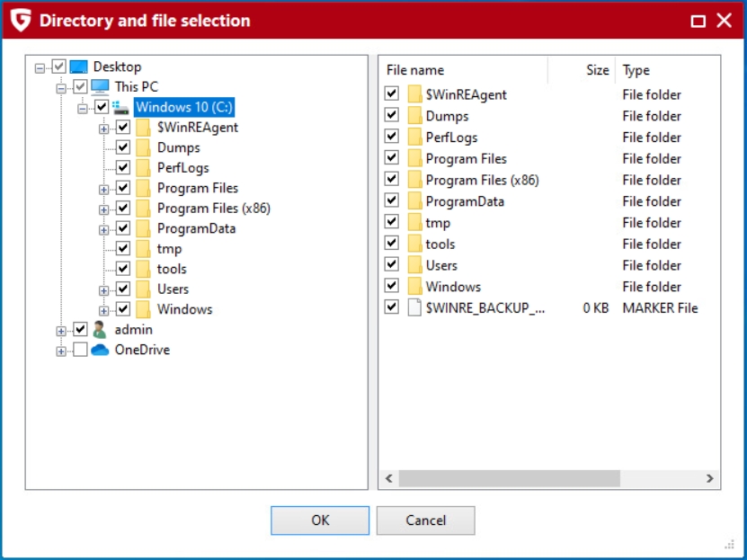Click the Users folder icon in tree

pyautogui.click(x=143, y=289)
